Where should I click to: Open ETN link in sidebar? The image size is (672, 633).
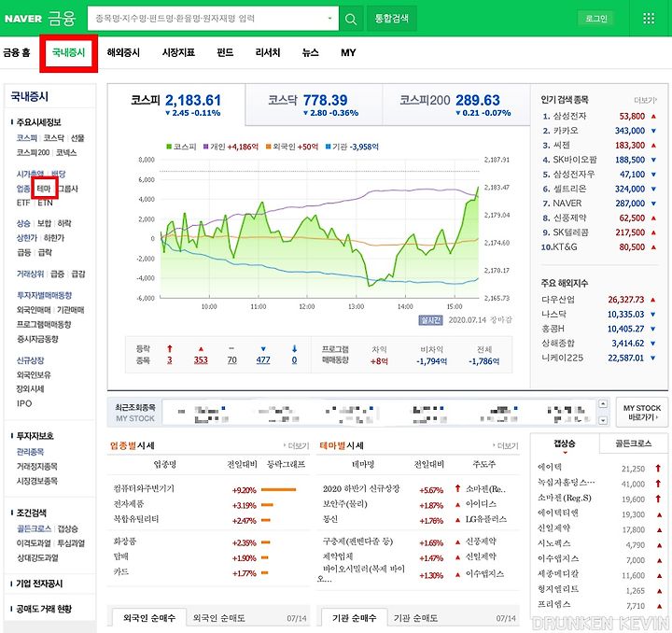(x=45, y=203)
